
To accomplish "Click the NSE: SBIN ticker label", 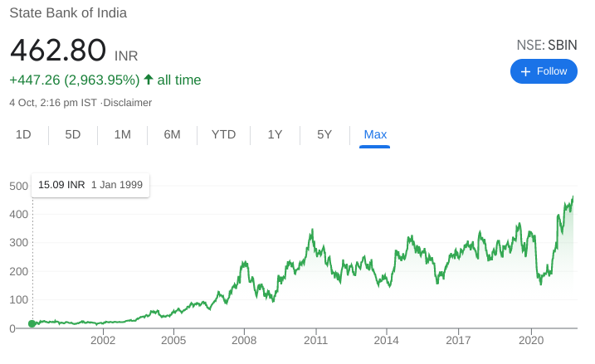I will tap(546, 45).
